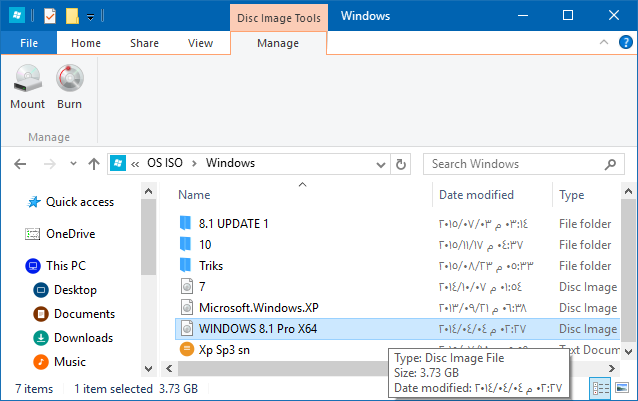
Task: Click the OS ISO breadcrumb
Action: tap(165, 163)
